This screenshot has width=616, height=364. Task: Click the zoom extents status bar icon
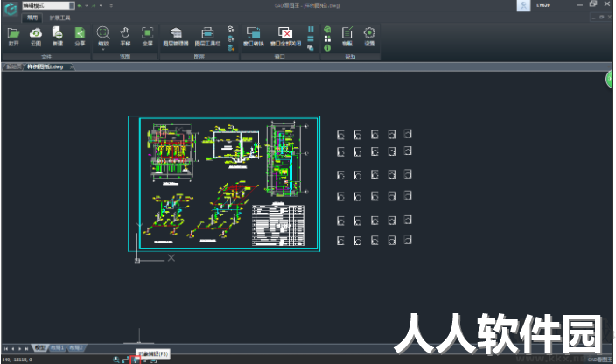click(116, 360)
